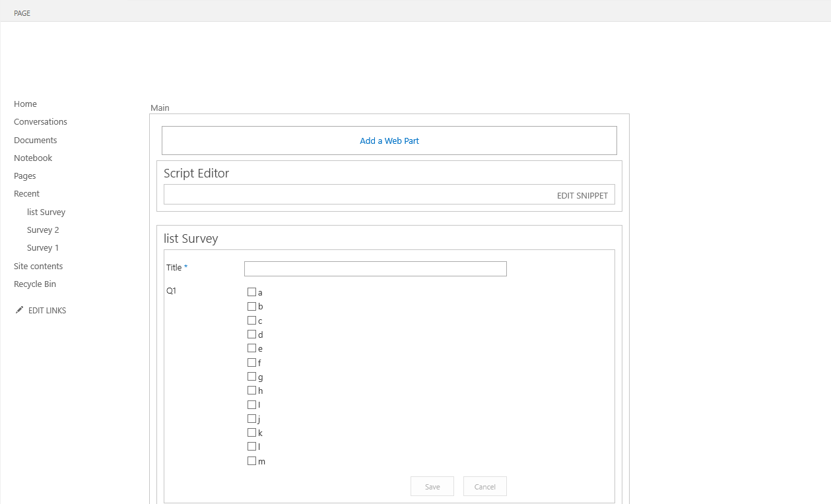Toggle checkbox j in Q1

(251, 419)
